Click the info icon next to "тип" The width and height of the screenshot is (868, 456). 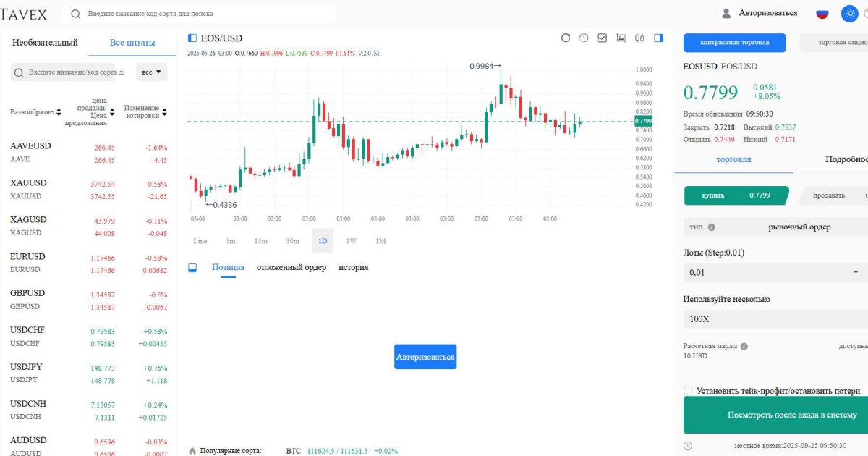[x=711, y=227]
